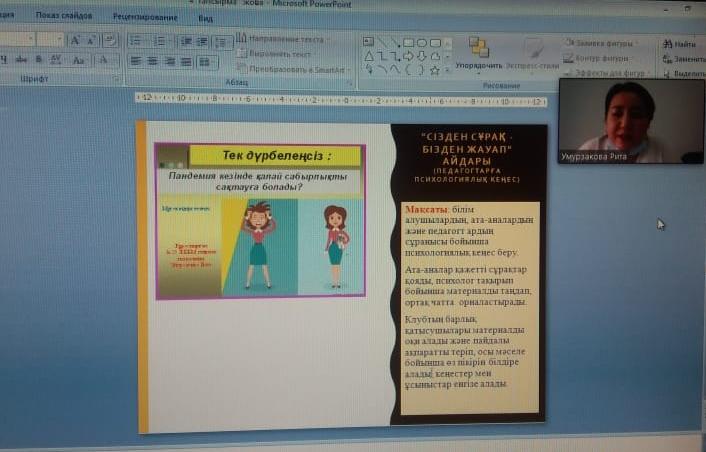Expand the shapes gallery More arrow
This screenshot has height=452, width=706.
point(448,70)
